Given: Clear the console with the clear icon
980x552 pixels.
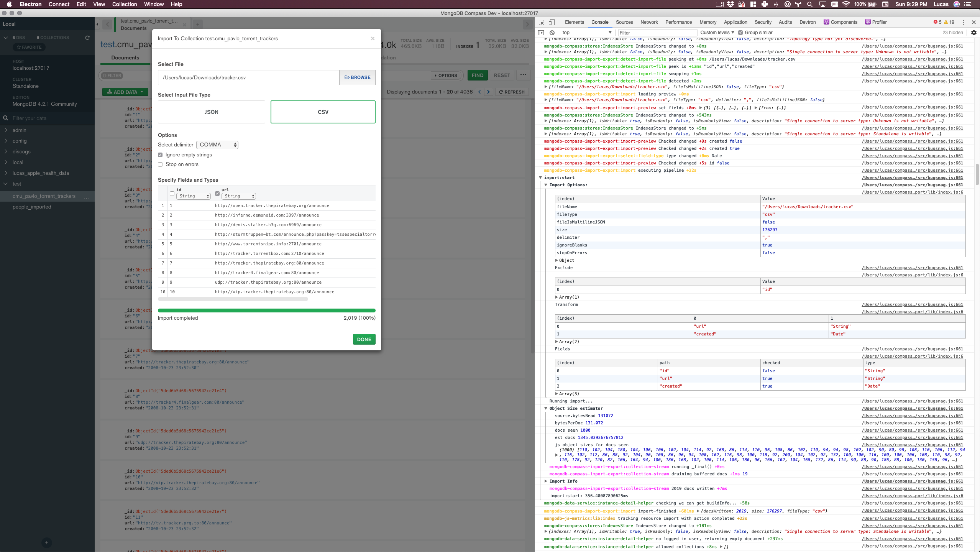Looking at the screenshot, I should pos(552,33).
